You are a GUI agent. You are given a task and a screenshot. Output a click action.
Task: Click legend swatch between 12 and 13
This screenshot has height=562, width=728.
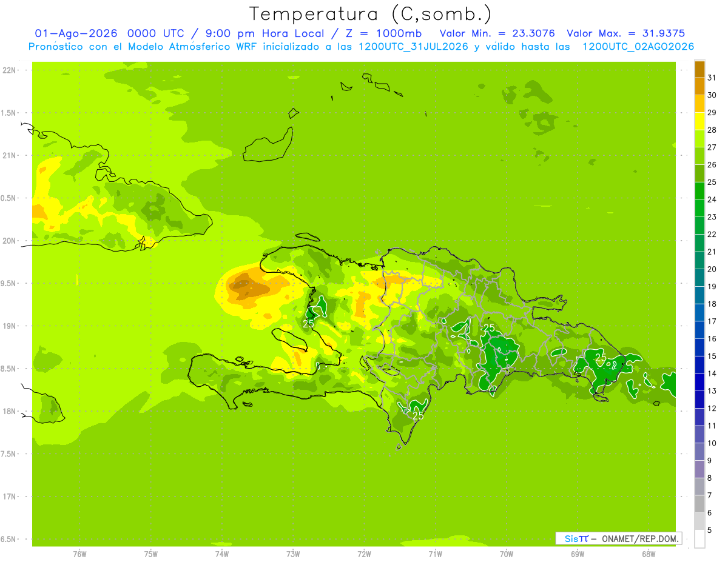click(x=699, y=400)
